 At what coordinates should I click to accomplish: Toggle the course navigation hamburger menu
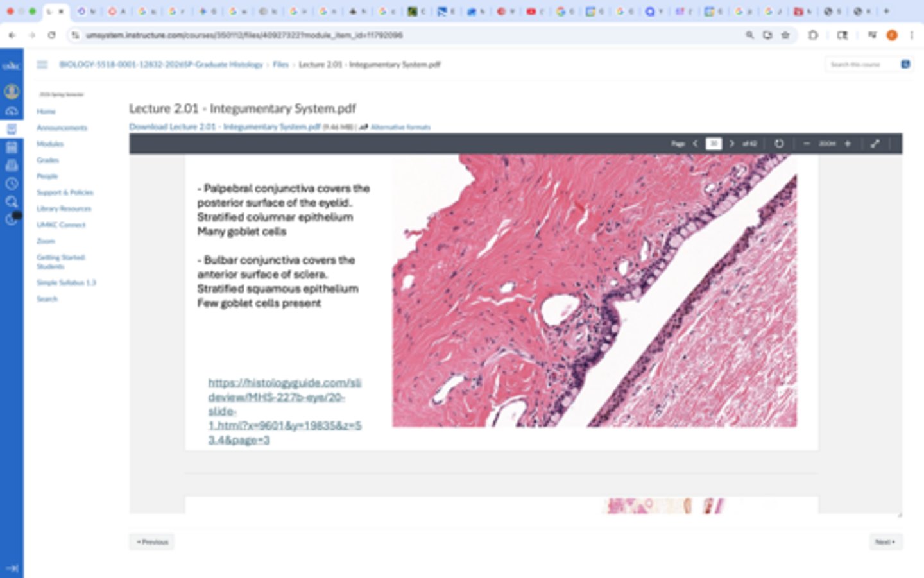[42, 64]
